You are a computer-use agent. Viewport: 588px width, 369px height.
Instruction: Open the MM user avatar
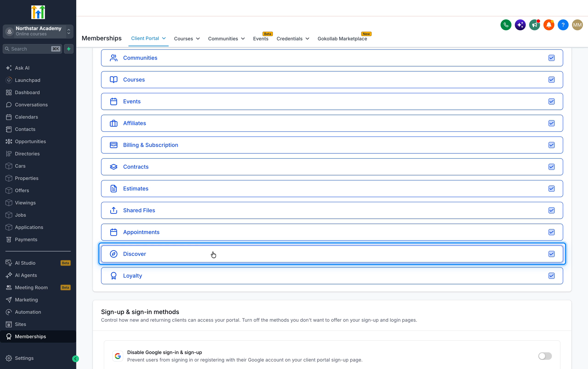[x=577, y=25]
